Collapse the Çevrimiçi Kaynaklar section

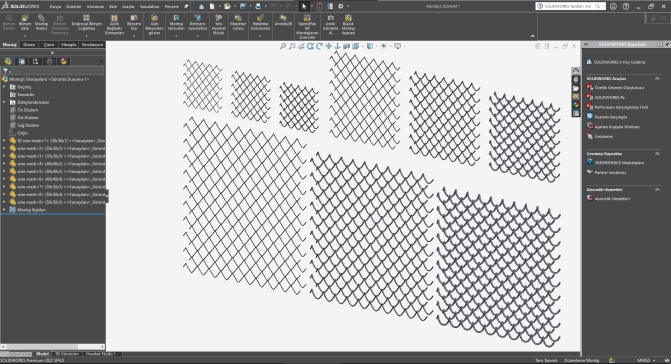(657, 153)
